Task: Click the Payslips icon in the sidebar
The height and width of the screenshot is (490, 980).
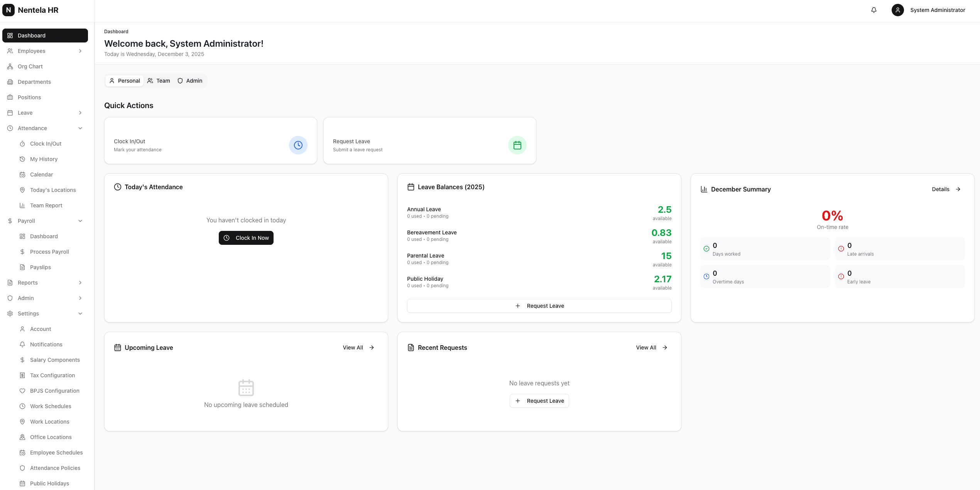Action: [x=23, y=267]
